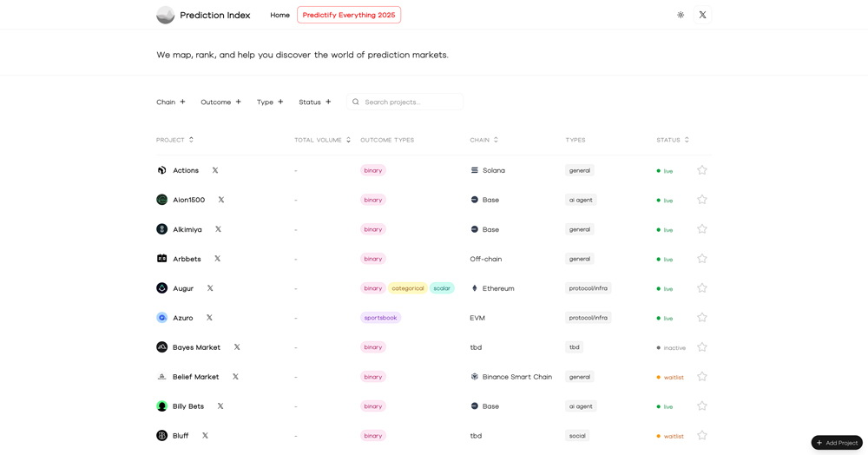
Task: Click the Azuro project logo icon
Action: coord(161,318)
